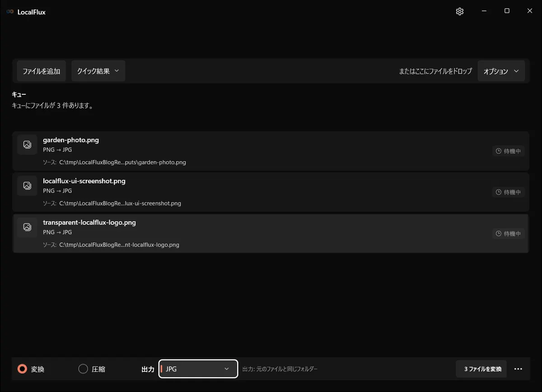Open the settings gear icon
542x392 pixels.
[x=460, y=12]
